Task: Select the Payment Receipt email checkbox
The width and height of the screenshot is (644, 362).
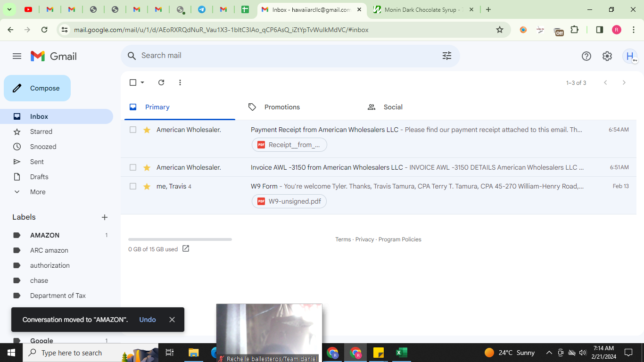Action: point(133,130)
